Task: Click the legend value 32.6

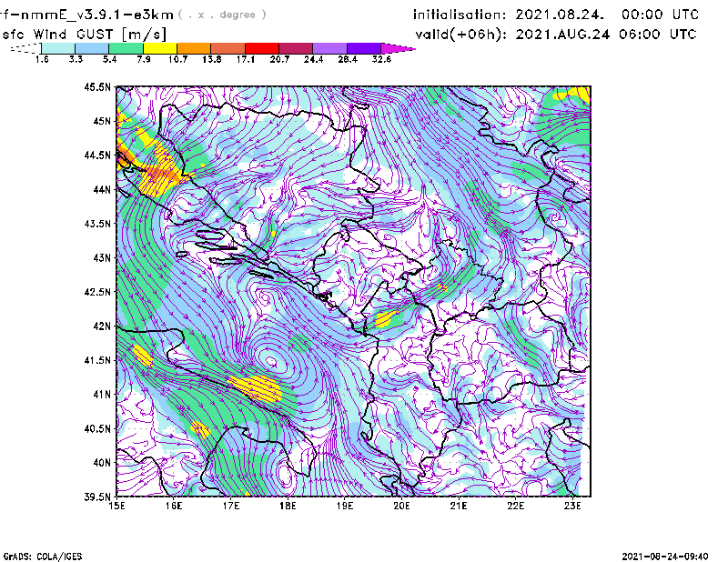Action: pos(381,59)
